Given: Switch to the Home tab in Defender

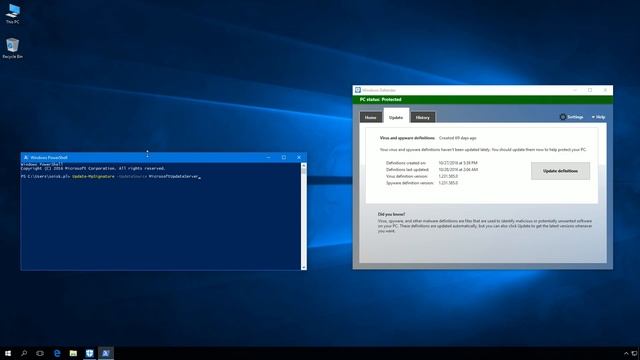Looking at the screenshot, I should tap(371, 118).
